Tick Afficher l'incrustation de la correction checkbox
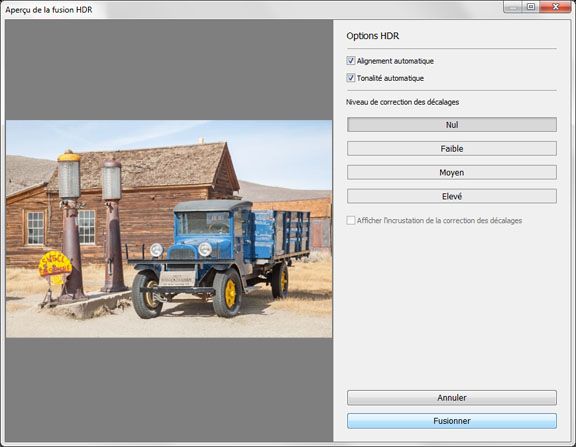The width and height of the screenshot is (576, 447). coord(351,220)
